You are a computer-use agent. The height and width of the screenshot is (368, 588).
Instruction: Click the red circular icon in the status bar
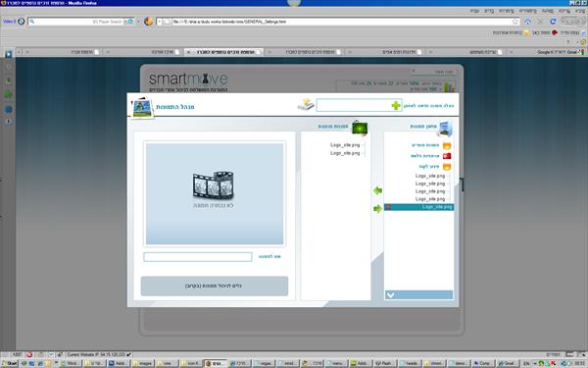29,354
